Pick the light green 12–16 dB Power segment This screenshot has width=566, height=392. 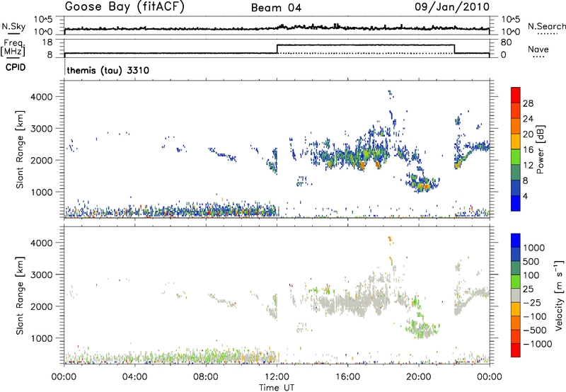(x=516, y=157)
